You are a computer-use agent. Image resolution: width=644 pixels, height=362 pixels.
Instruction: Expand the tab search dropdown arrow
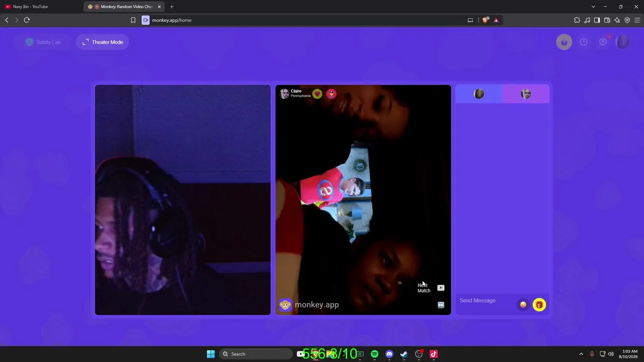pos(593,7)
